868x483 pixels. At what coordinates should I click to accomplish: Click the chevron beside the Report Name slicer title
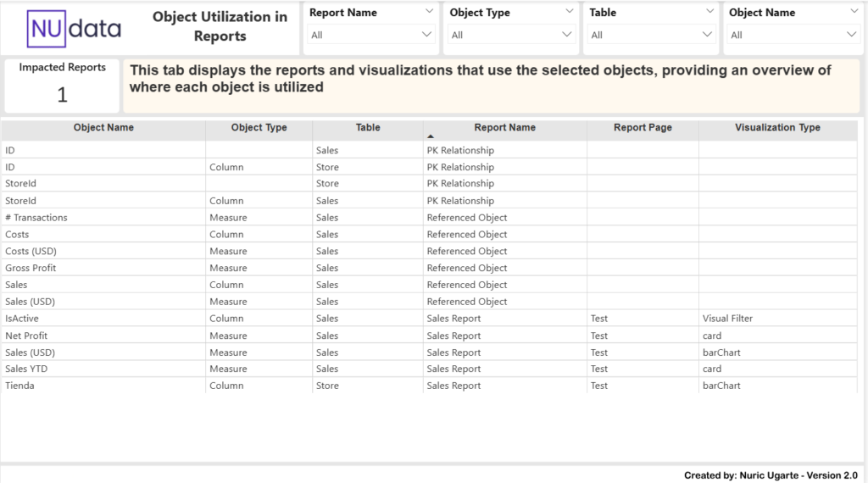tap(427, 12)
